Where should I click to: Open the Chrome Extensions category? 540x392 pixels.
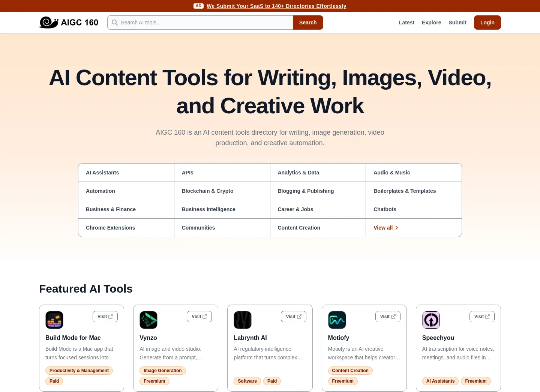(126, 228)
